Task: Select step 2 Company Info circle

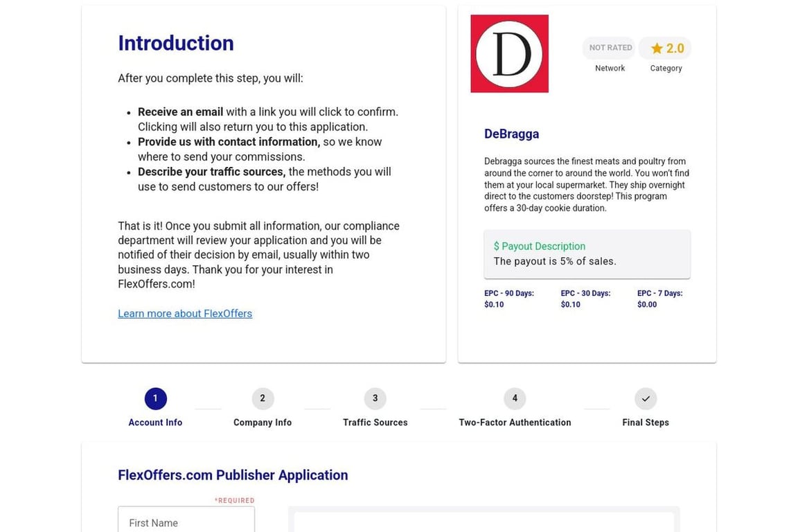Action: pos(263,398)
